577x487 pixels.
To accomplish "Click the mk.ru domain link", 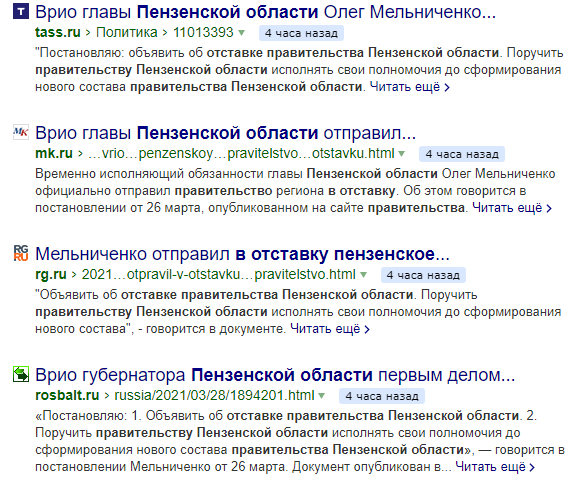I will click(54, 153).
